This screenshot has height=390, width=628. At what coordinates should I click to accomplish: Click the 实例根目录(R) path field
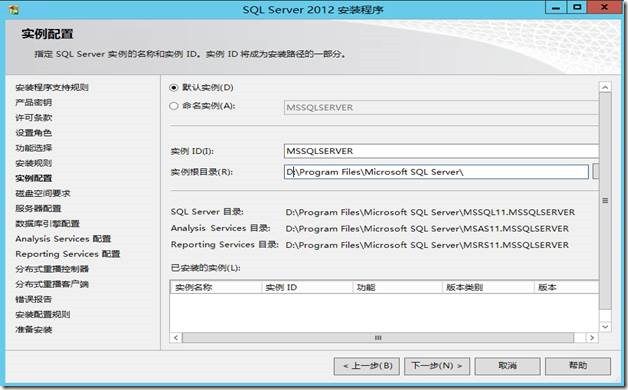pos(436,172)
